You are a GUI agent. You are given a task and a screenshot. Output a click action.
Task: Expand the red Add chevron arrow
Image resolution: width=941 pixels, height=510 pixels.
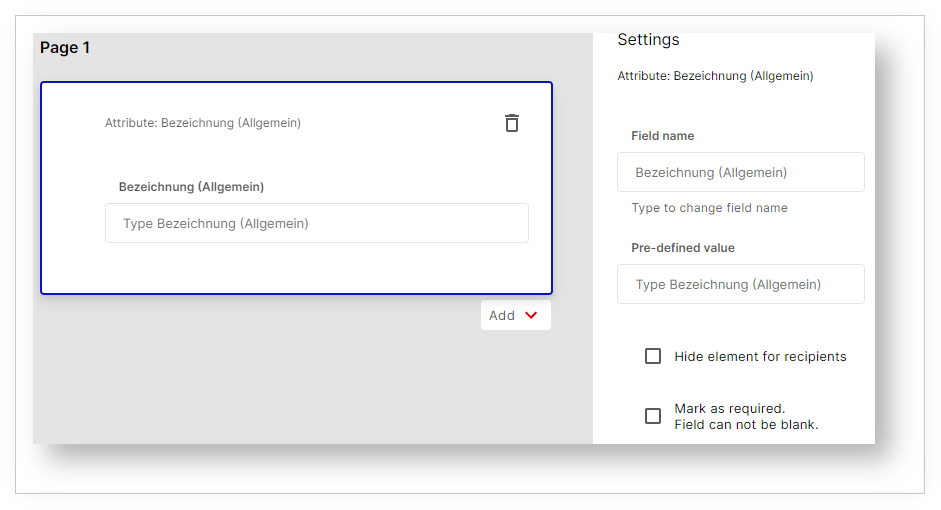point(531,315)
